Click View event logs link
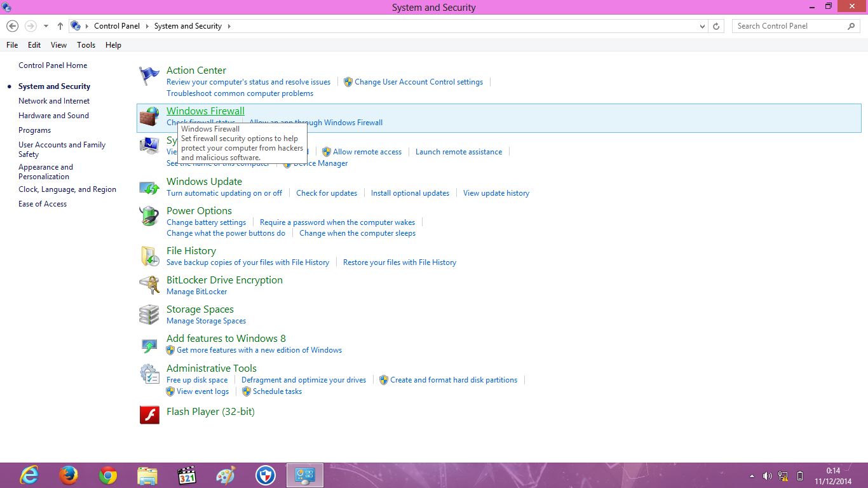The image size is (868, 488). (x=203, y=391)
